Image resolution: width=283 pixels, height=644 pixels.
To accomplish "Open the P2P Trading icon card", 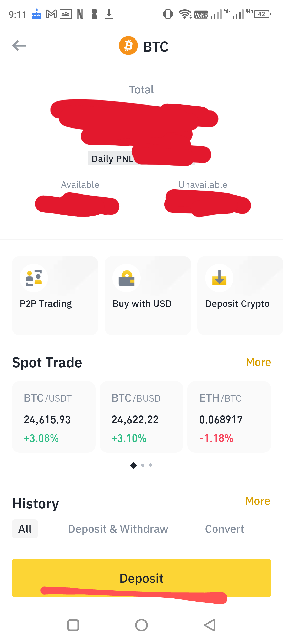I will click(55, 296).
